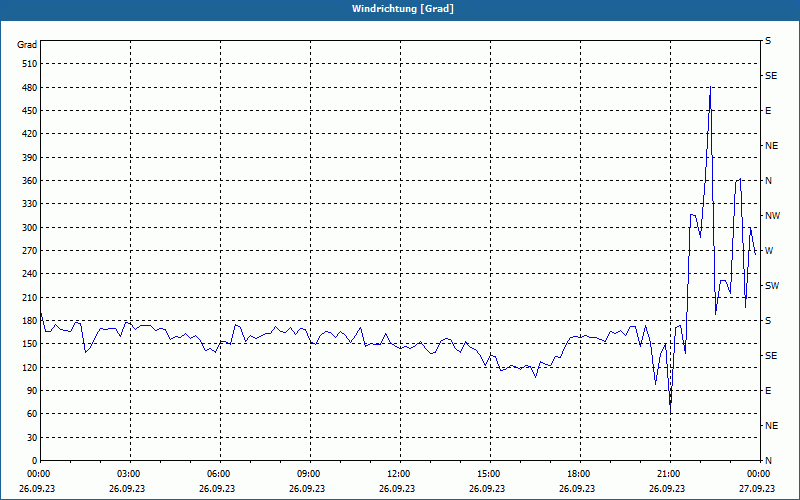Select the 210 degree axis label
The height and width of the screenshot is (500, 800).
click(30, 297)
